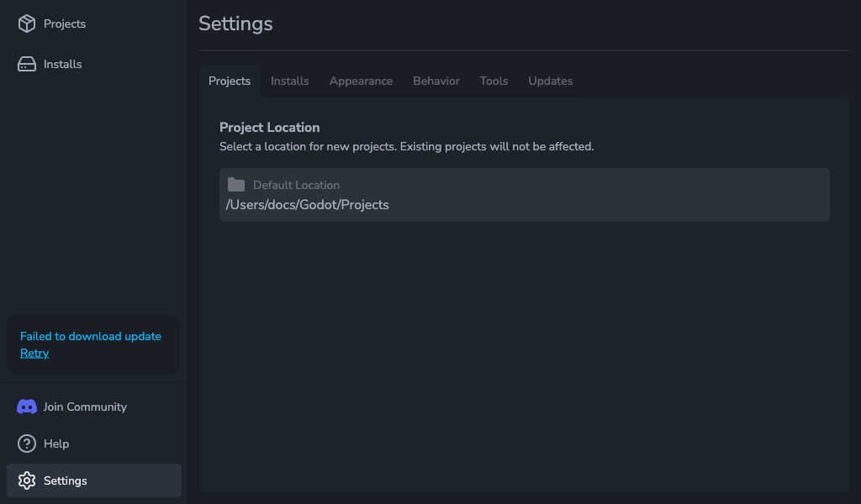The height and width of the screenshot is (504, 861).
Task: Click the Discord logo icon
Action: (27, 407)
